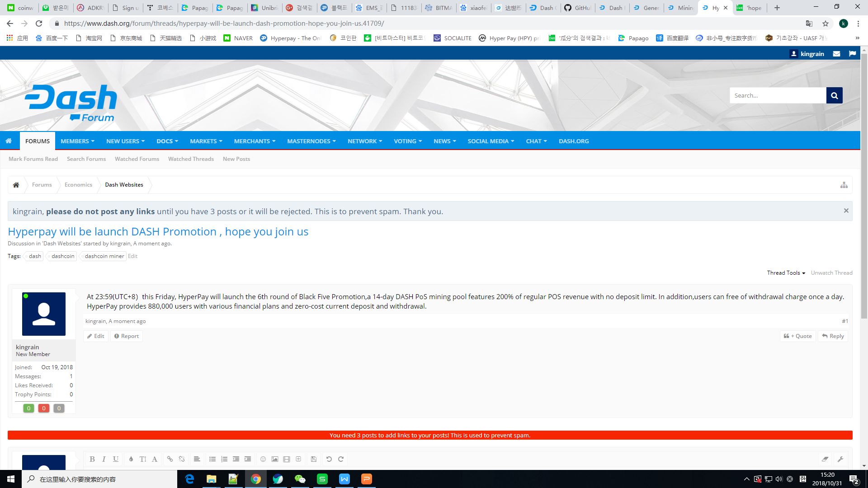Open the smilies picker

coord(263,459)
